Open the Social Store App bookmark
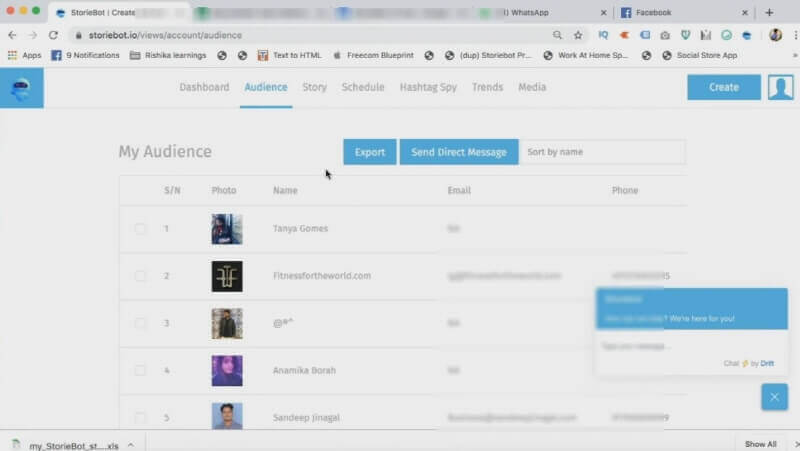 point(700,55)
